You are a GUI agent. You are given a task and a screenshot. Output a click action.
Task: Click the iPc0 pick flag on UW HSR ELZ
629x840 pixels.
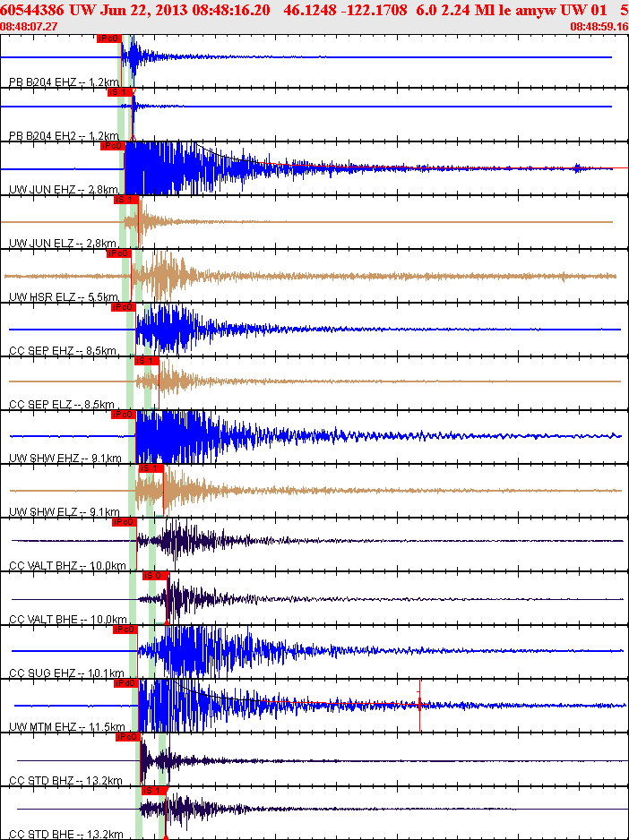tap(118, 253)
